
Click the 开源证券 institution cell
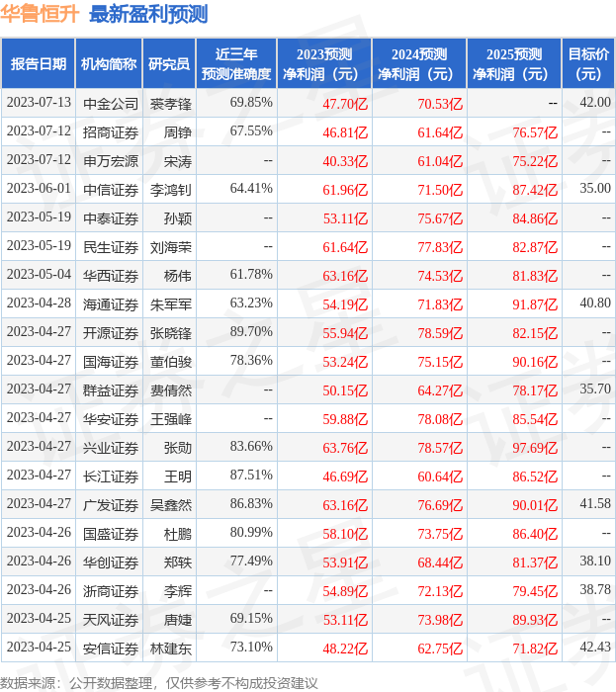tap(111, 333)
